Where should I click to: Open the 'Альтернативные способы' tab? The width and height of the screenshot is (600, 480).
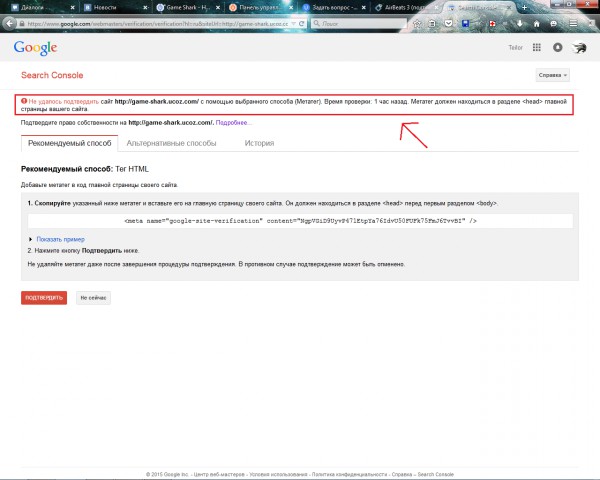(x=171, y=143)
